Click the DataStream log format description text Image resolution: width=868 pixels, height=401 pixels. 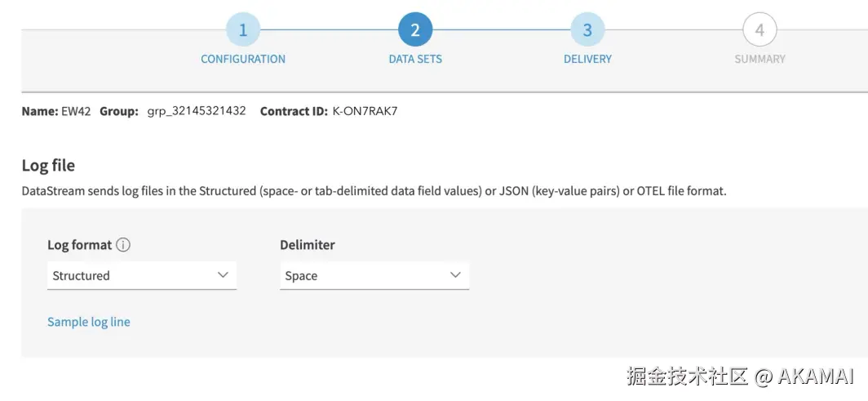374,191
